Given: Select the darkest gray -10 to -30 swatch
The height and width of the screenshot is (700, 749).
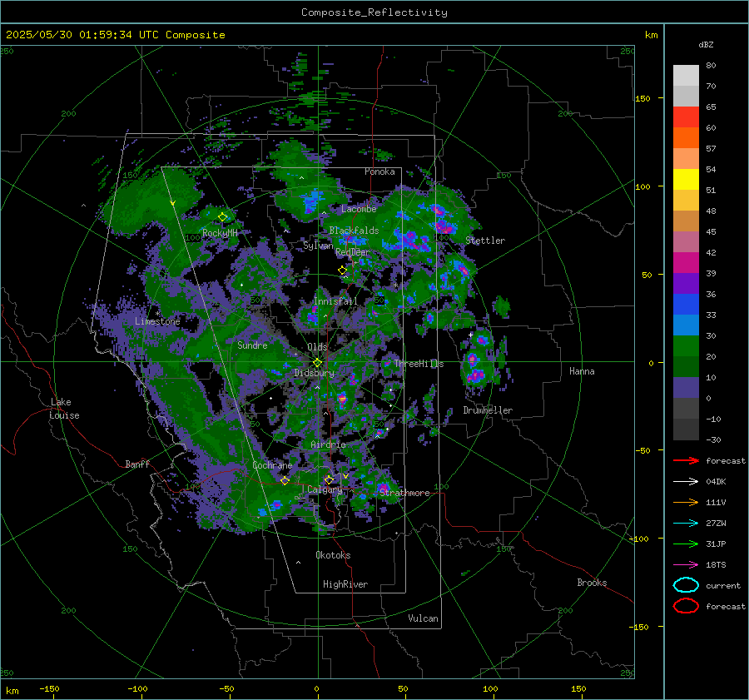Looking at the screenshot, I should (x=686, y=429).
